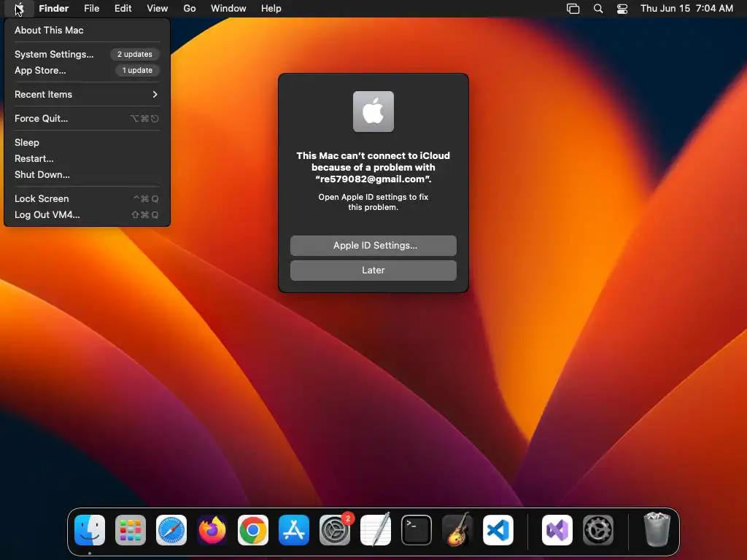
Task: Open System Settings from Apple menu
Action: click(x=88, y=54)
